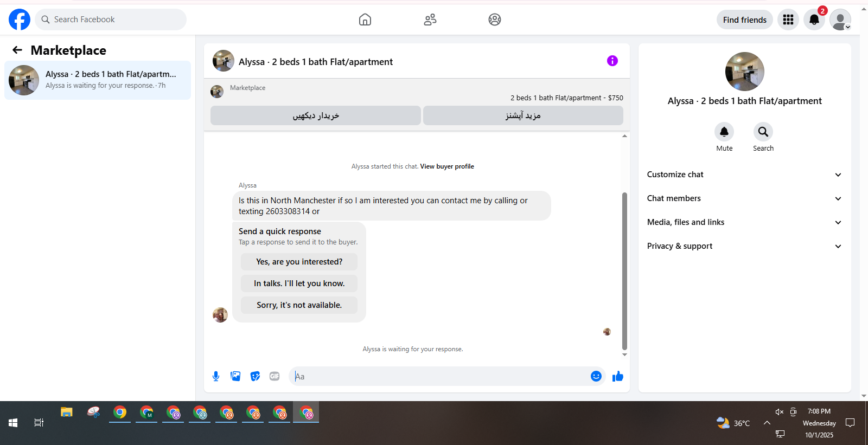Open the nine-dot Menu grid
This screenshot has width=868, height=445.
[788, 20]
